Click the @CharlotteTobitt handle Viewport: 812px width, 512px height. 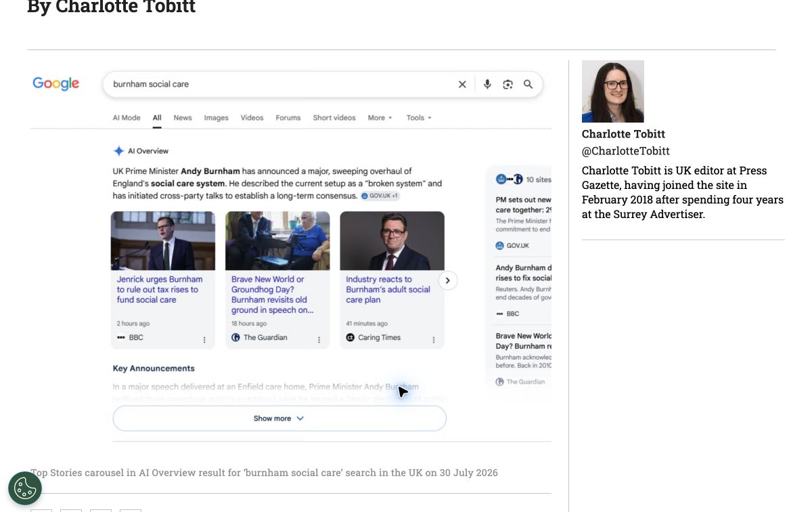[x=626, y=151]
